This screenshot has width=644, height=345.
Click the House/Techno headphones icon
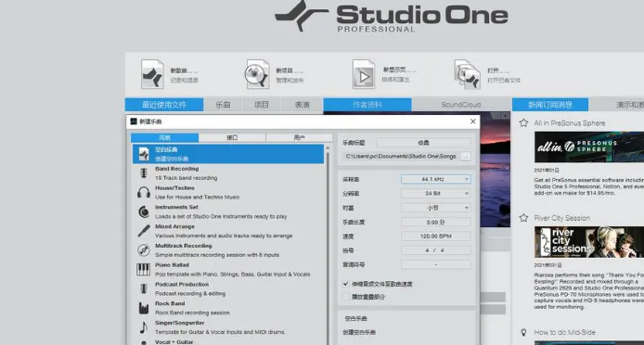tap(144, 192)
